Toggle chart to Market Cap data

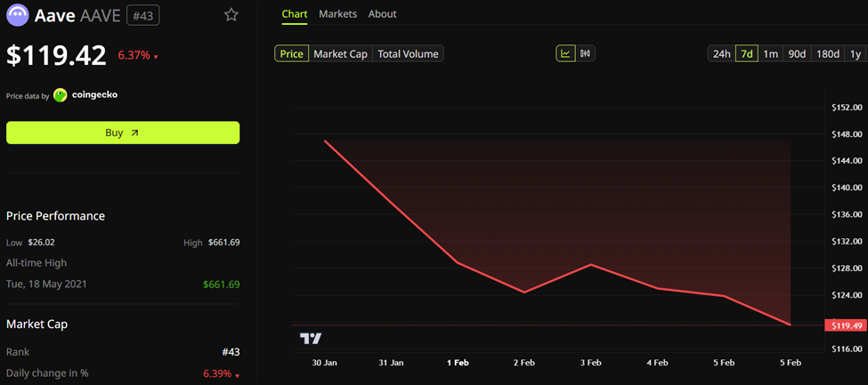click(x=340, y=54)
